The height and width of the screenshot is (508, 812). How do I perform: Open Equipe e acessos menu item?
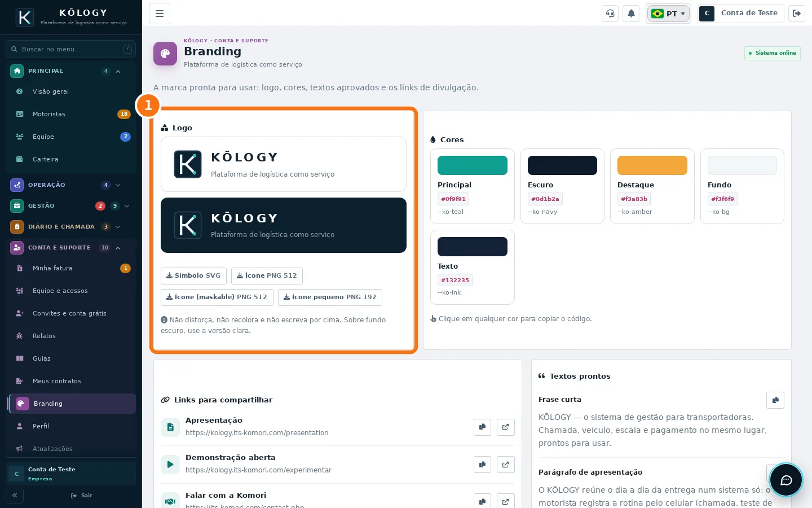click(72, 291)
